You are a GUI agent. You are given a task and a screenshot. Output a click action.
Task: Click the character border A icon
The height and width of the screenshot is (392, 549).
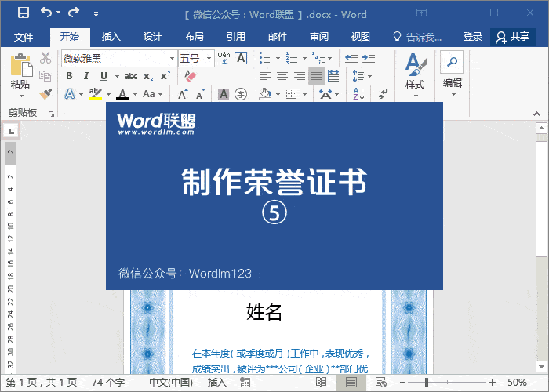pyautogui.click(x=241, y=58)
